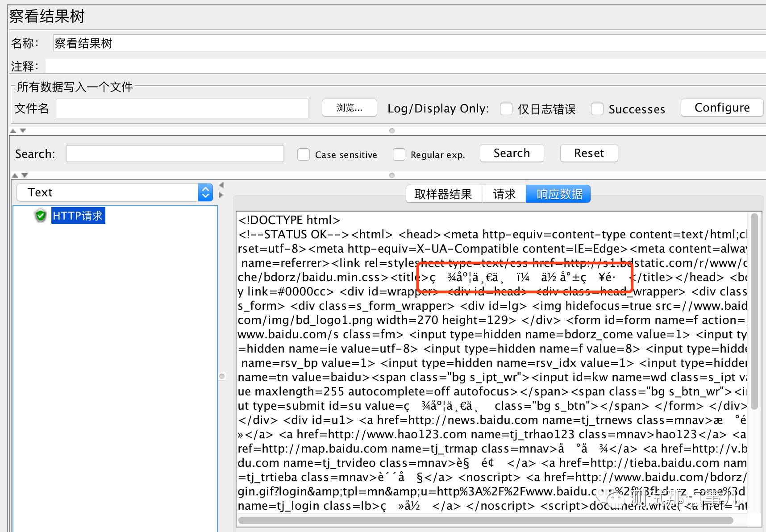766x532 pixels.
Task: Click the <!DOCTYPE html> line in response
Action: click(x=289, y=220)
